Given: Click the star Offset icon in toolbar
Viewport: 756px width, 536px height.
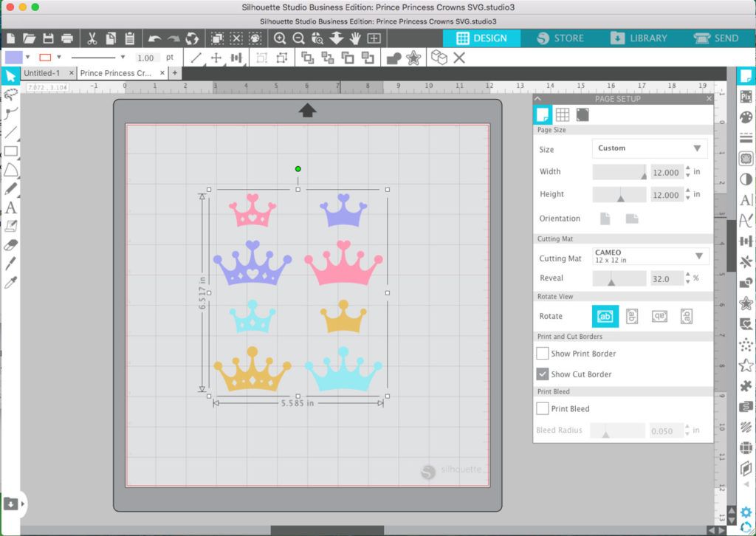Looking at the screenshot, I should (x=413, y=58).
